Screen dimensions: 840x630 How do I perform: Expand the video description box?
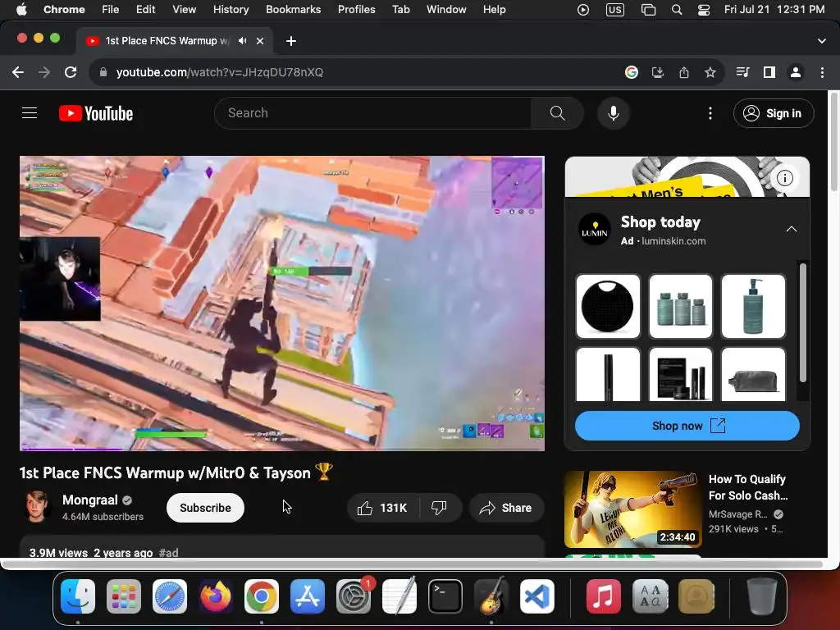pos(282,546)
